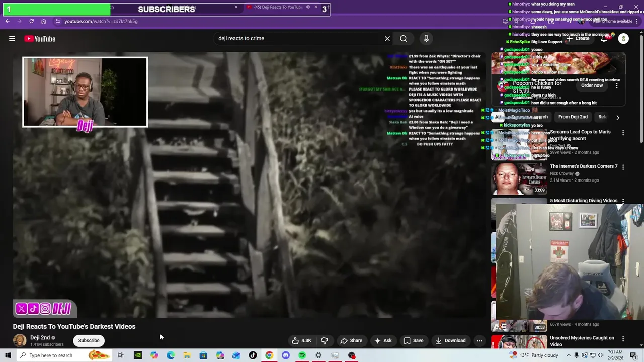
Task: Open options for Unsolved Mysteries Caught on Video
Action: pyautogui.click(x=623, y=339)
